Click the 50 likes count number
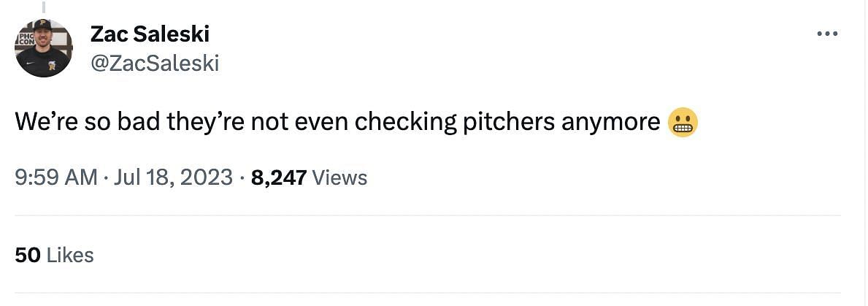The image size is (868, 306). (27, 255)
